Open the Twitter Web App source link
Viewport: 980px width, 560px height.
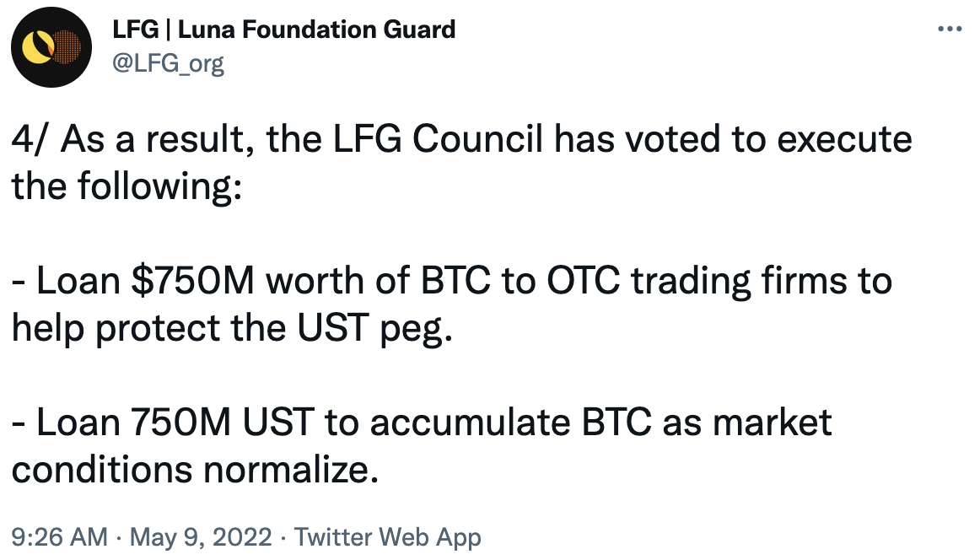coord(386,537)
